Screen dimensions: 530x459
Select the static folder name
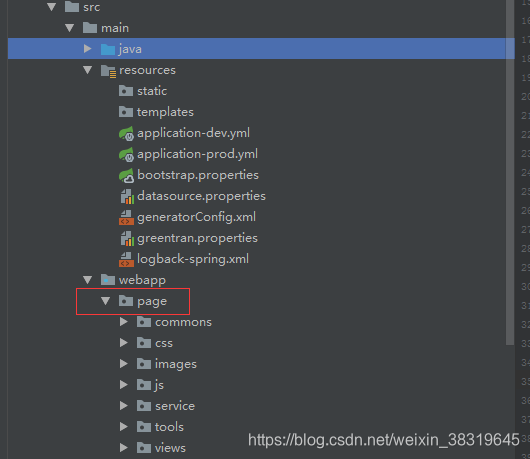(x=152, y=91)
